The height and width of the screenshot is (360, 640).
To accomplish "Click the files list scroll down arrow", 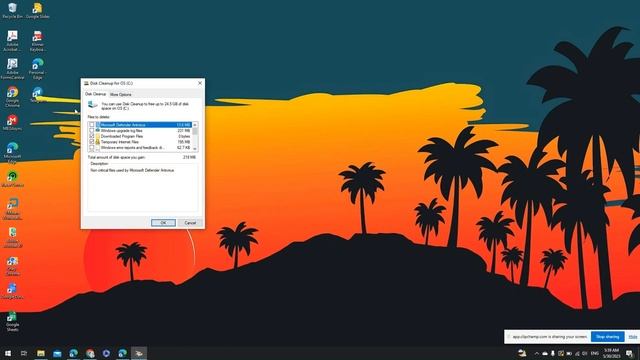I will [x=195, y=149].
